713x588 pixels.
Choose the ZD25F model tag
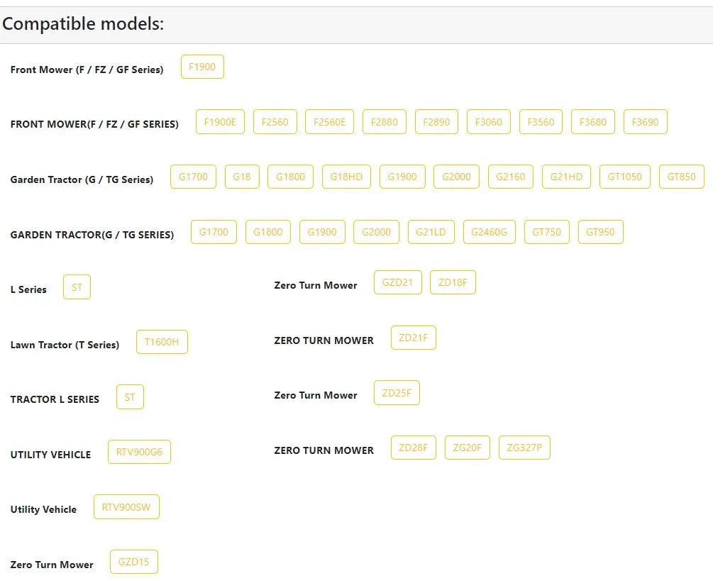tap(397, 393)
